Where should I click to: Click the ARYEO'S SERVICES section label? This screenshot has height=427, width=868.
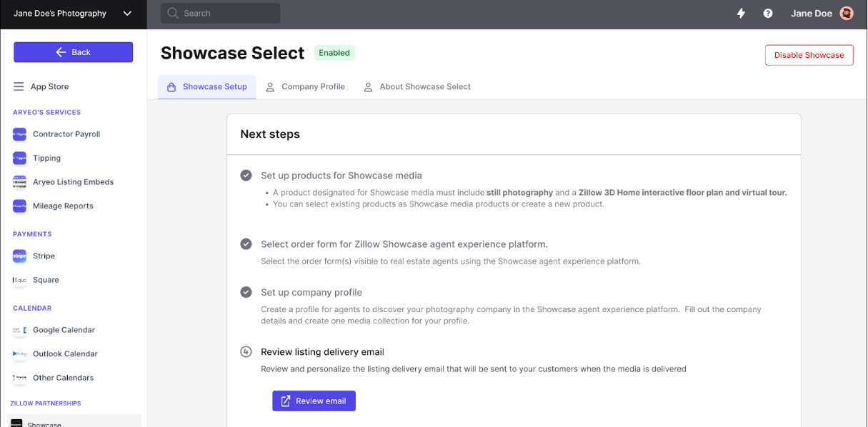click(46, 112)
